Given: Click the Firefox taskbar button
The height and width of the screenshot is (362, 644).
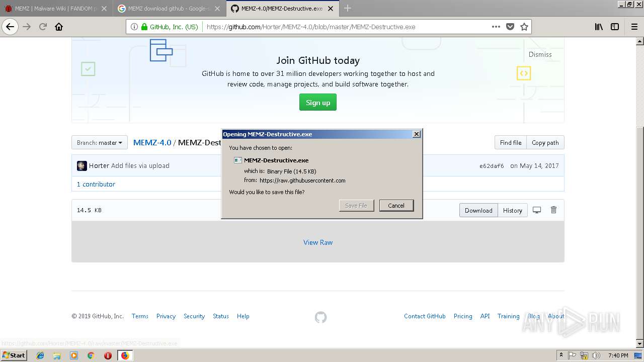Looking at the screenshot, I should 125,355.
